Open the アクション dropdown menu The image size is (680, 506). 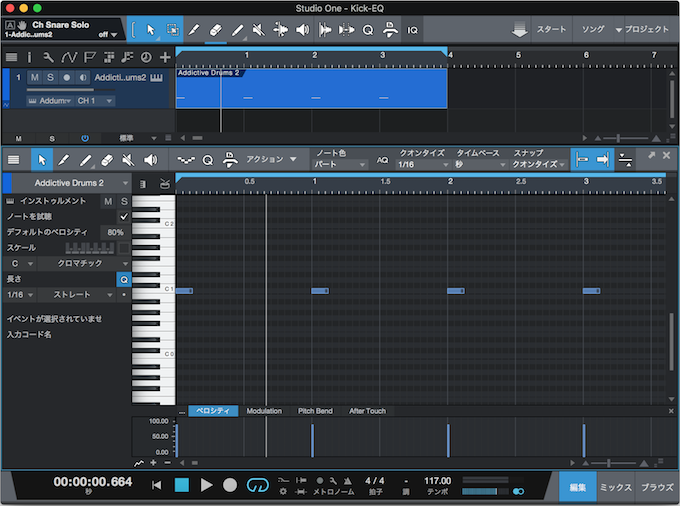point(271,159)
